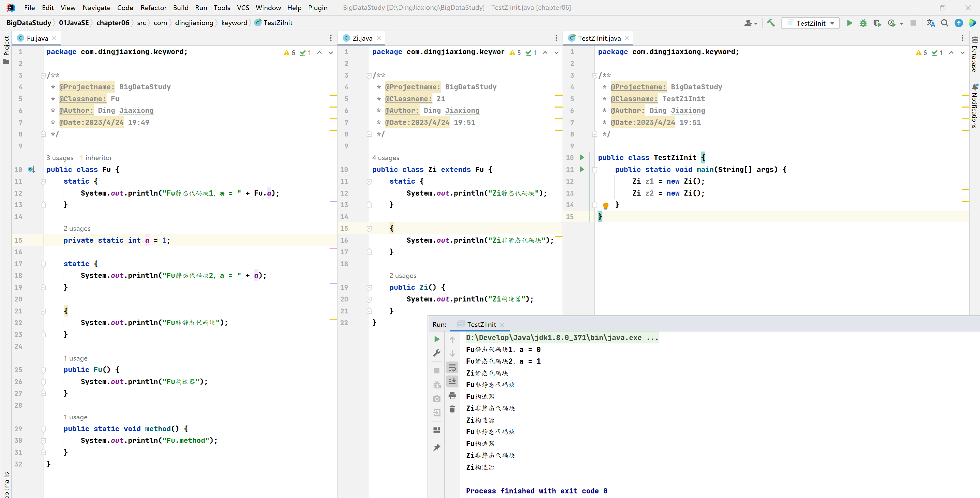Screen dimensions: 980x498
Task: Click the Build Project hammer icon
Action: pyautogui.click(x=771, y=23)
